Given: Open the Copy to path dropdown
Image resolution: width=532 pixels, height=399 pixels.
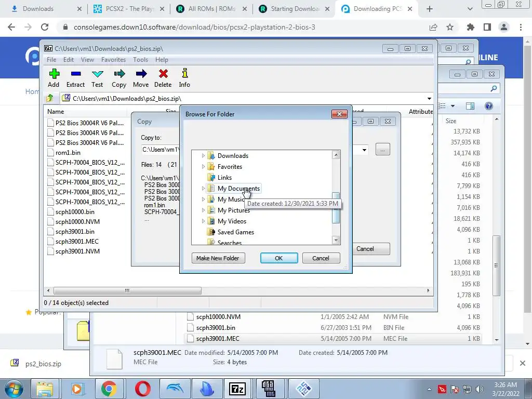Looking at the screenshot, I should pyautogui.click(x=364, y=150).
